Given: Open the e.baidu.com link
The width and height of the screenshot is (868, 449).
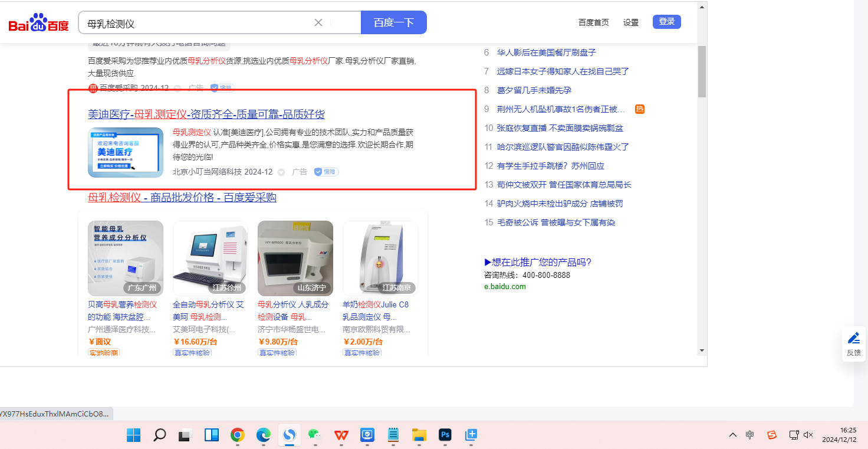Looking at the screenshot, I should click(x=505, y=287).
